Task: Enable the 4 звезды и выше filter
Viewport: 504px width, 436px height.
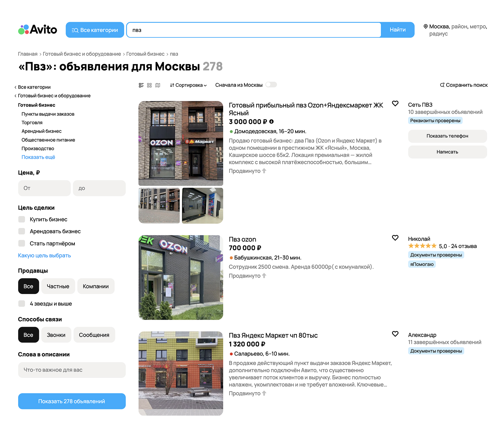Action: coord(21,303)
